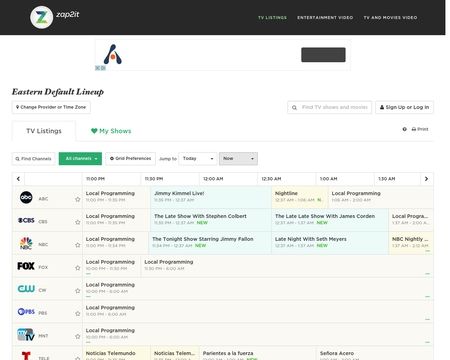The height and width of the screenshot is (360, 450).
Task: Open the Nightline listing
Action: (x=300, y=197)
